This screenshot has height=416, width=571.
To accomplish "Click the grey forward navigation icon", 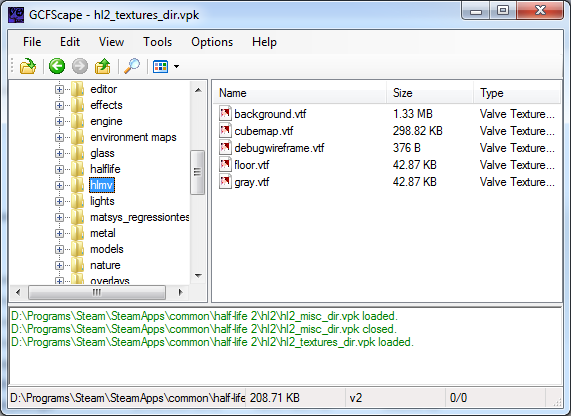I will pyautogui.click(x=80, y=66).
